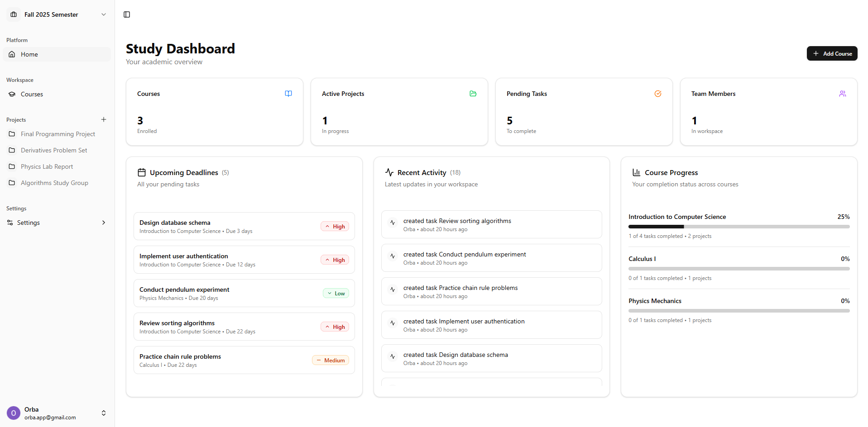Add a new project via the plus icon
868x427 pixels.
click(104, 119)
